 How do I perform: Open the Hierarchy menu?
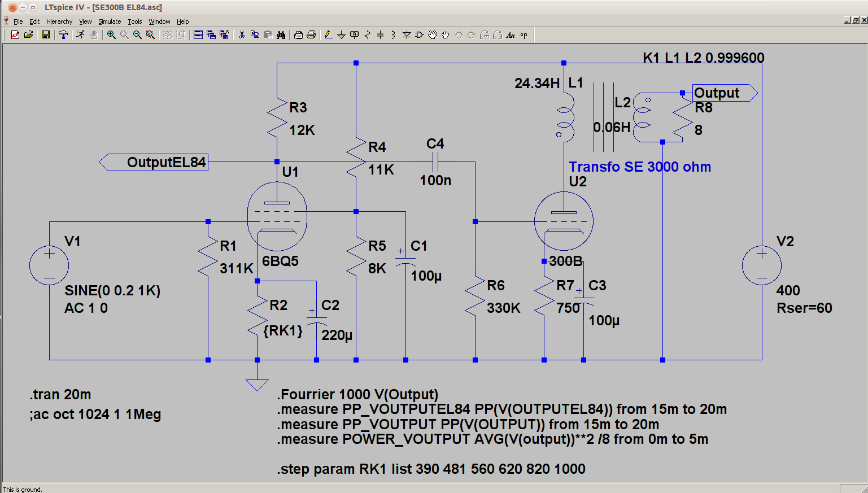(59, 21)
